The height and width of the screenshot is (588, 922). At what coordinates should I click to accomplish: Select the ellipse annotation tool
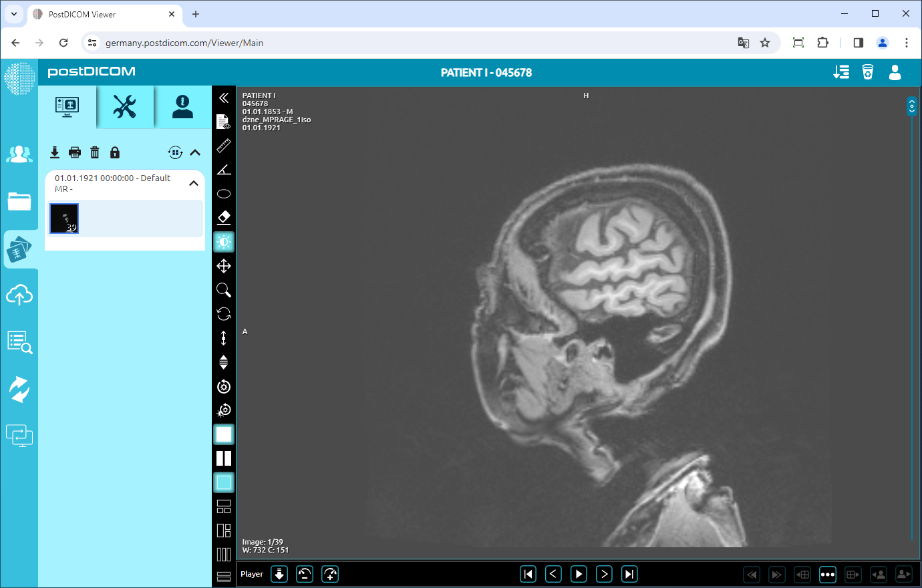click(224, 193)
